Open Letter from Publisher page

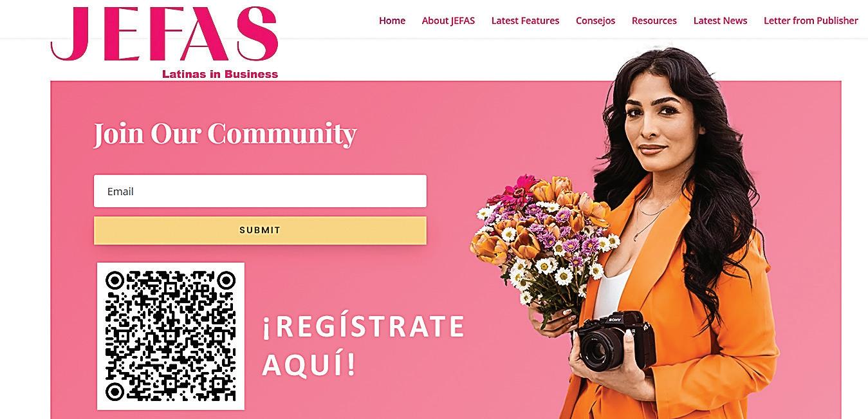811,21
